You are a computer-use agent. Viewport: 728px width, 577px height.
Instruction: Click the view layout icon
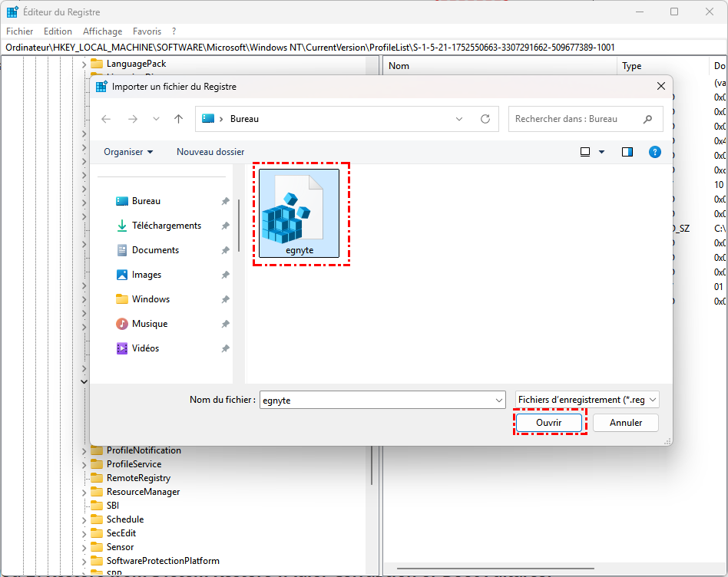(x=585, y=152)
